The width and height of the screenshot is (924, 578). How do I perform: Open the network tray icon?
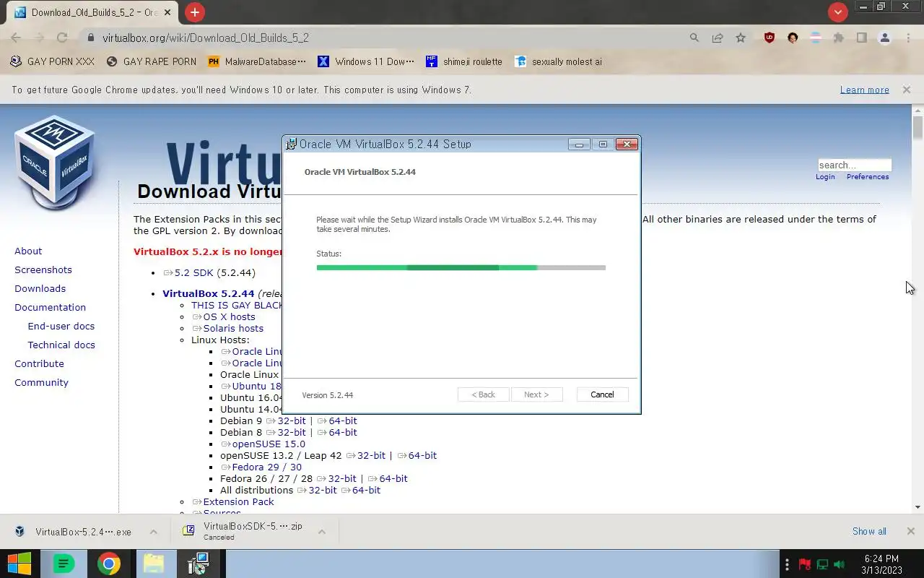[821, 564]
